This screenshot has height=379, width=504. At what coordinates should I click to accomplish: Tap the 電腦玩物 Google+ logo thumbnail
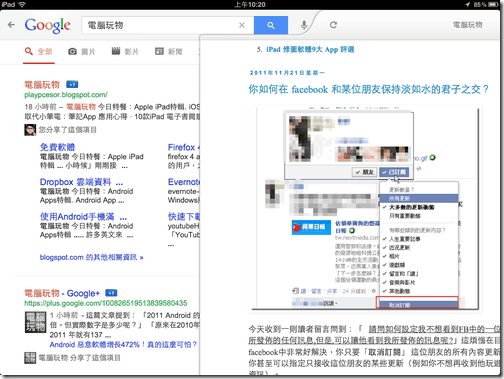pyautogui.click(x=36, y=322)
